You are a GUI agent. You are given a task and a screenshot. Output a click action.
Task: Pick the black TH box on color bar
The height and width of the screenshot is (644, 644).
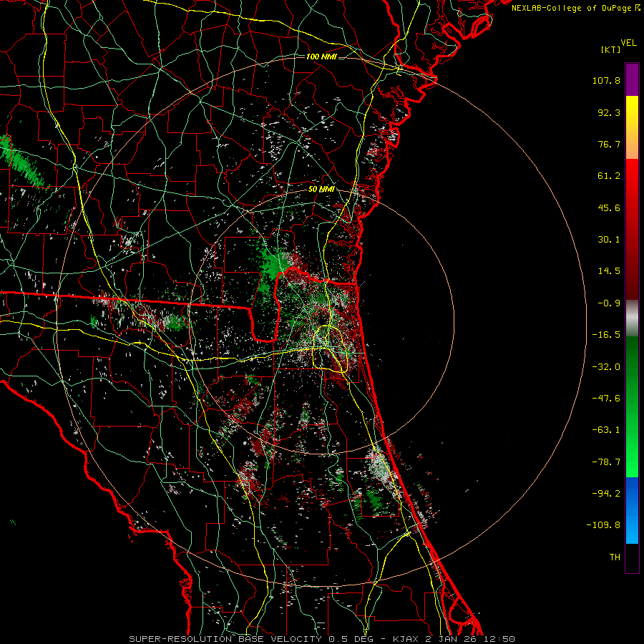pyautogui.click(x=632, y=557)
